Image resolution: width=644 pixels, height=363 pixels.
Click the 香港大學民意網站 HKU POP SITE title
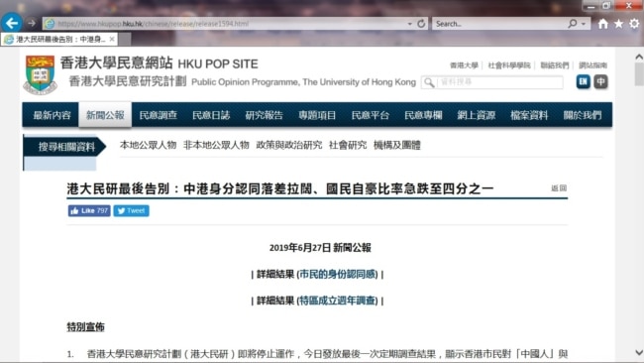coord(159,63)
